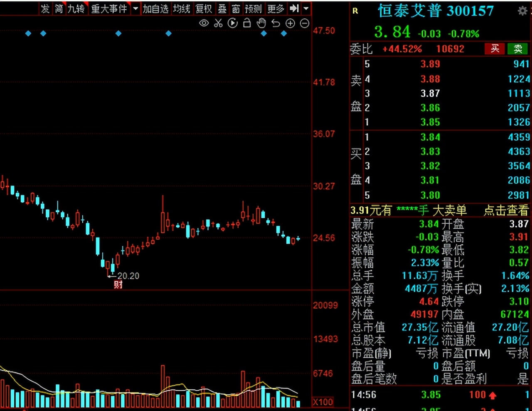Click the yellow R icon in quote header
This screenshot has width=532, height=411.
coord(355,11)
